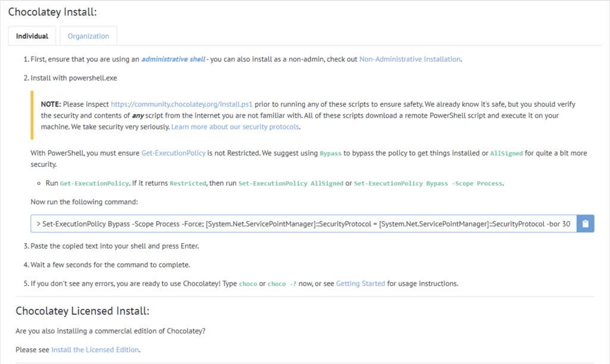Click the Chocolatey Install heading
Viewport: 610px width, 364px height.
[x=52, y=12]
